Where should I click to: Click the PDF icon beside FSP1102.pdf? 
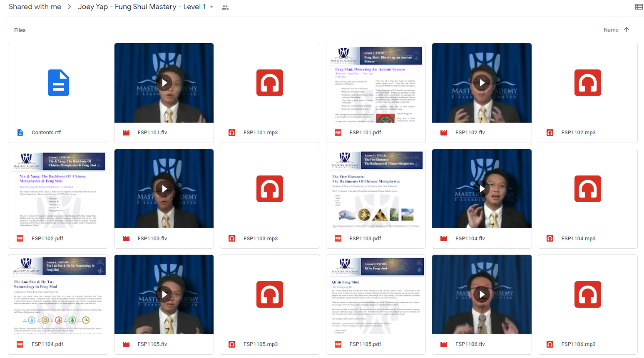[x=20, y=238]
